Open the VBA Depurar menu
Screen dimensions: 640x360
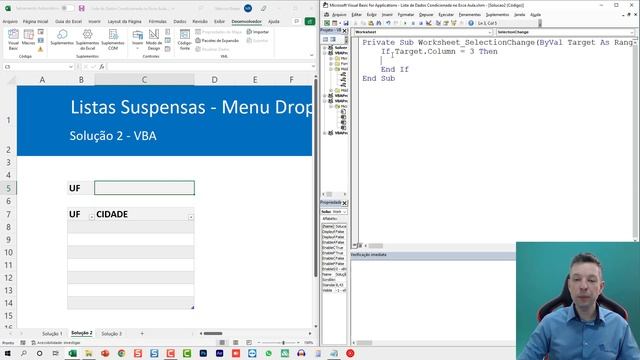coord(426,15)
